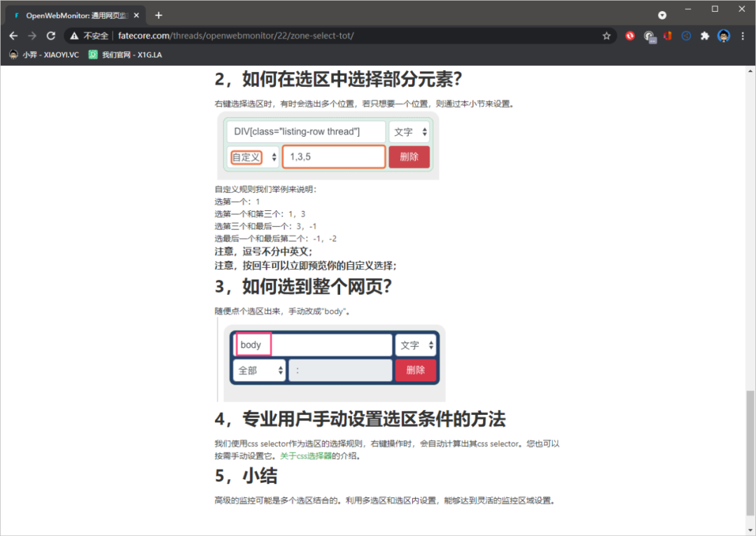Click heading 2，如何在选区中选择部分元素?

click(339, 79)
